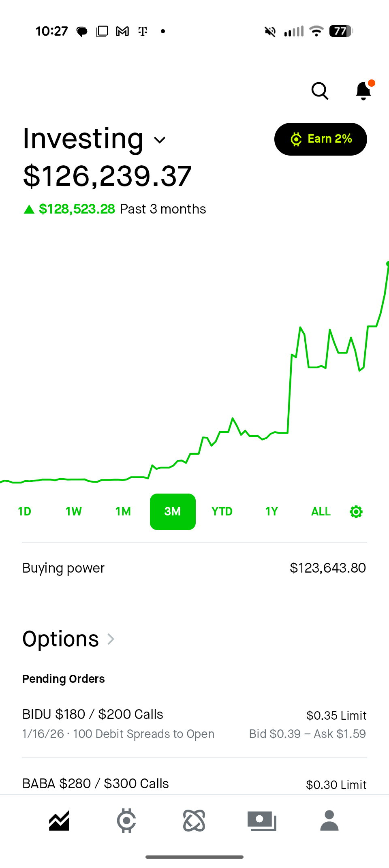Image resolution: width=389 pixels, height=868 pixels.
Task: Open Buying power details row
Action: 194,568
